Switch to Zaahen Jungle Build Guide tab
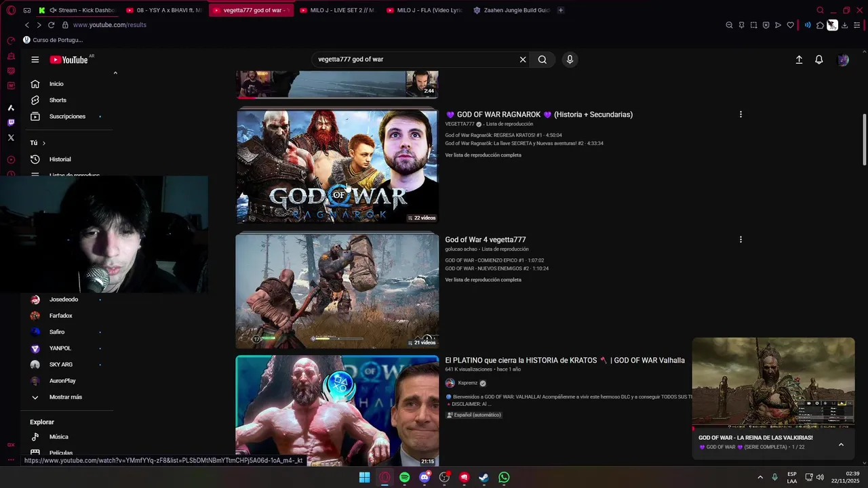868x488 pixels. point(511,10)
